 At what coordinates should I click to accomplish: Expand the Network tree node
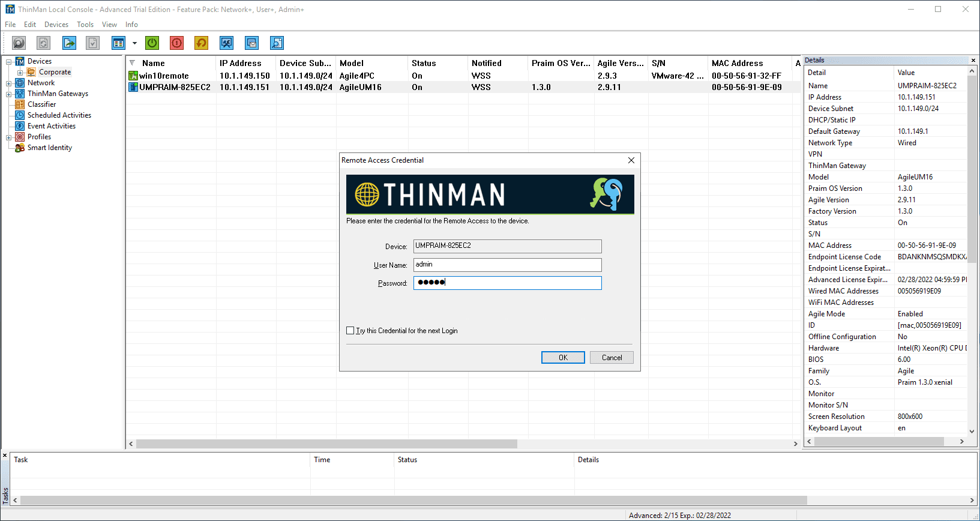tap(9, 83)
